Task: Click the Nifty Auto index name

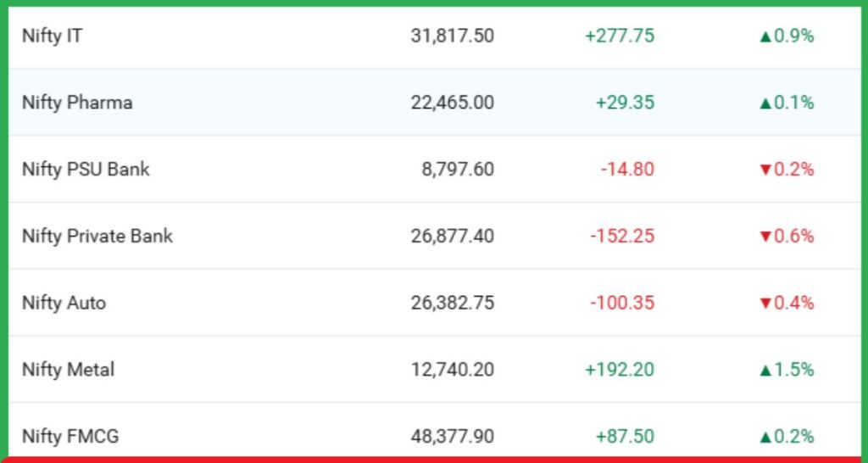Action: tap(64, 303)
